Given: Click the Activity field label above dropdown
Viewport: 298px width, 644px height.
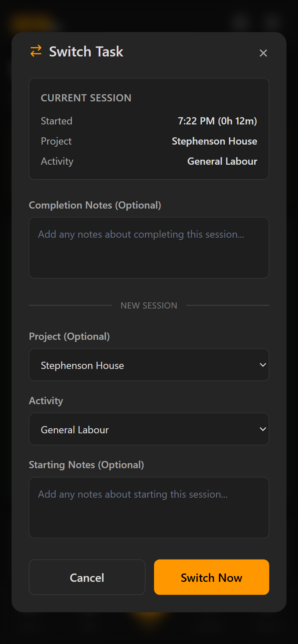Looking at the screenshot, I should [x=46, y=401].
